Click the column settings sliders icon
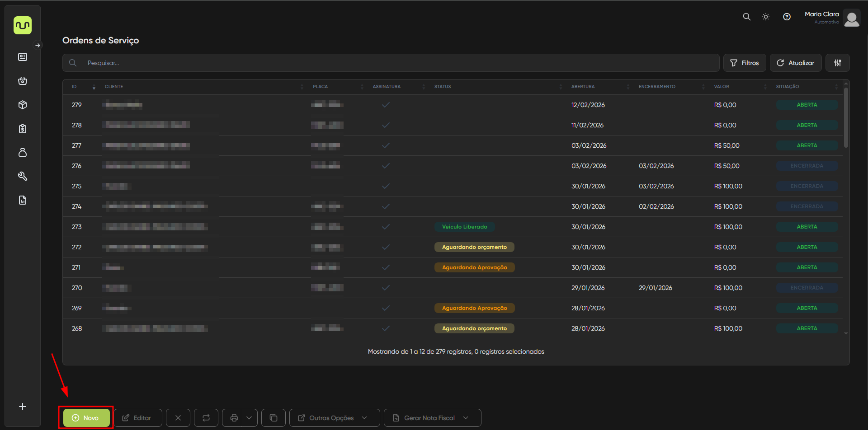 point(837,63)
